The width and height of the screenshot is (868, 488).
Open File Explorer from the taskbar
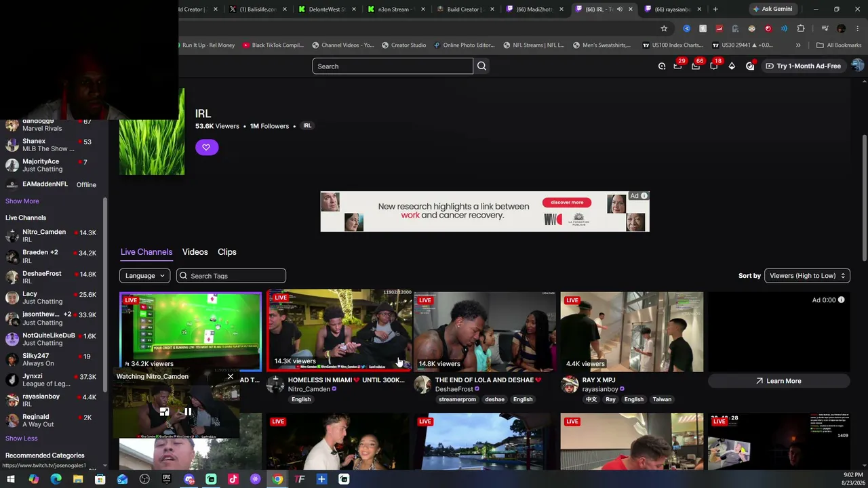(x=78, y=479)
